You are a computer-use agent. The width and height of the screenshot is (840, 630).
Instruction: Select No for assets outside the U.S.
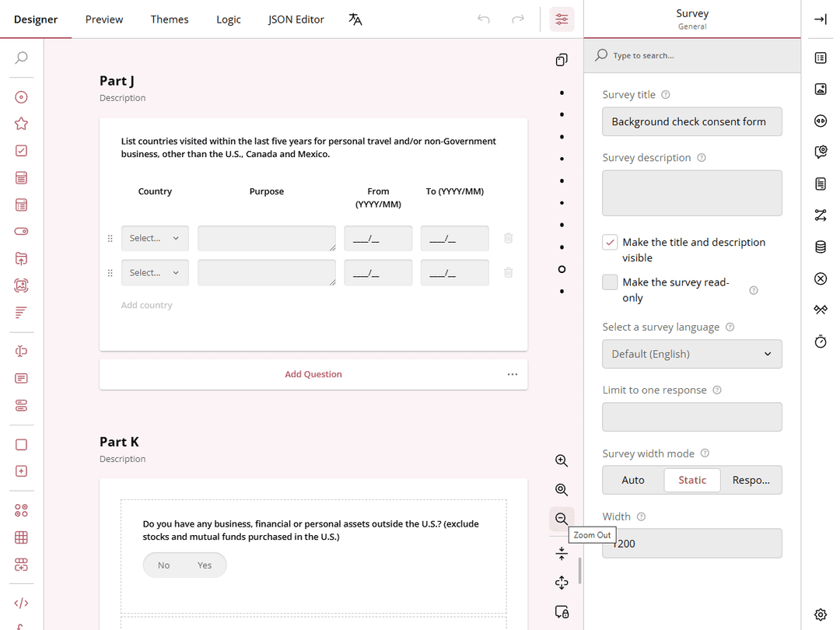(164, 565)
